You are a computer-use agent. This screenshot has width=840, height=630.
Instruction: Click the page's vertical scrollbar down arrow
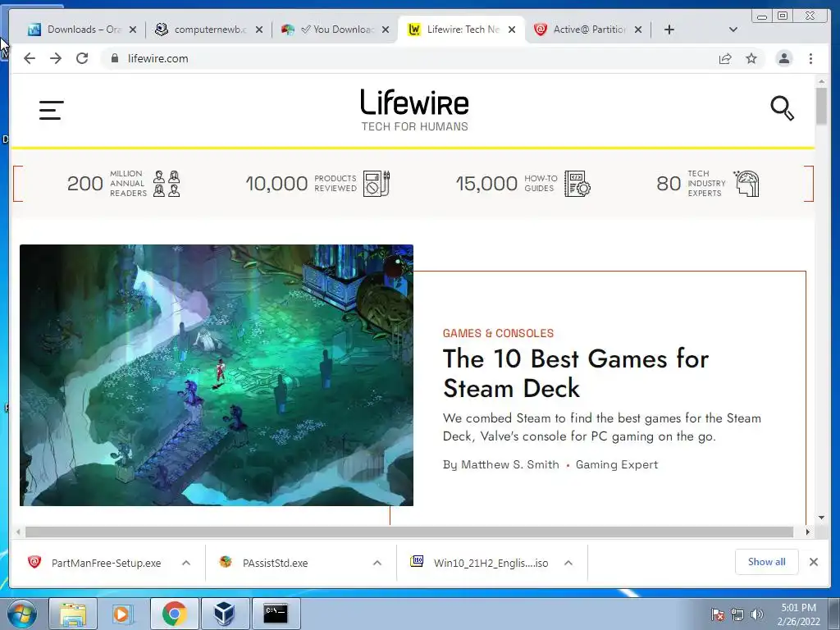821,518
